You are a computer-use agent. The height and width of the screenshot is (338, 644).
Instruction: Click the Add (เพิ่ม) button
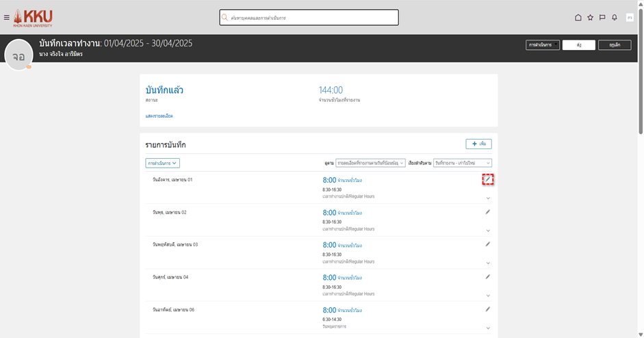click(x=478, y=144)
